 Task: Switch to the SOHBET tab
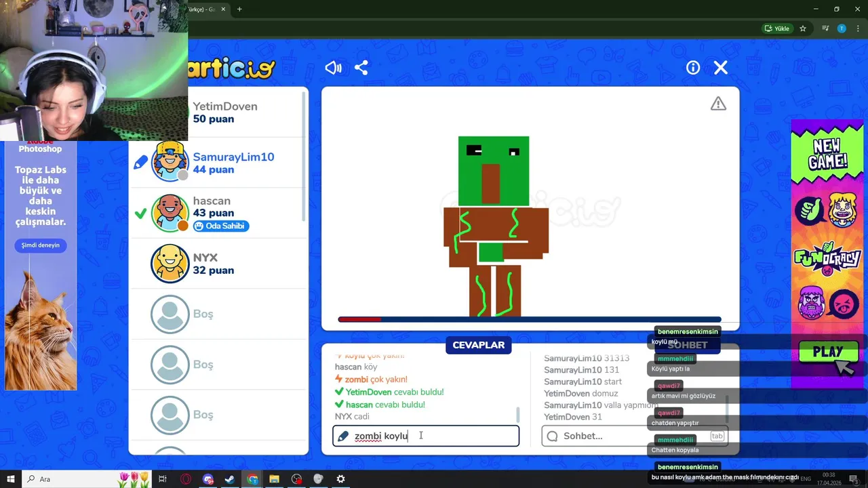pyautogui.click(x=687, y=345)
